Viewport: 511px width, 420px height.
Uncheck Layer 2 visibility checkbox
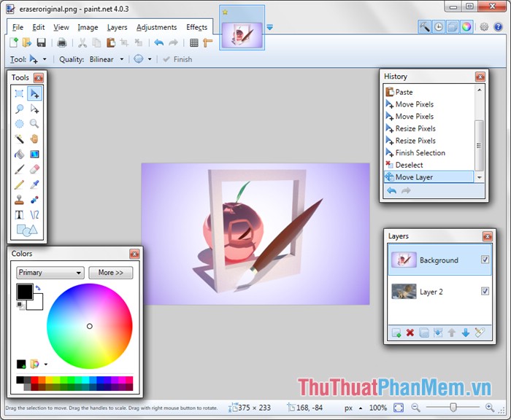coord(485,291)
